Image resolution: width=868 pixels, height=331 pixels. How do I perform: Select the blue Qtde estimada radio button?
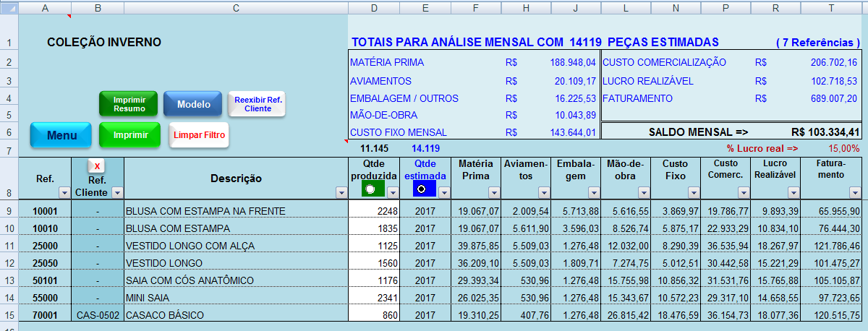pyautogui.click(x=422, y=189)
